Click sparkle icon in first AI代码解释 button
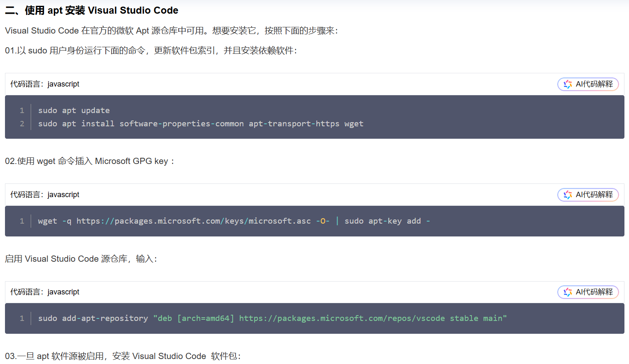This screenshot has height=364, width=629. [568, 84]
